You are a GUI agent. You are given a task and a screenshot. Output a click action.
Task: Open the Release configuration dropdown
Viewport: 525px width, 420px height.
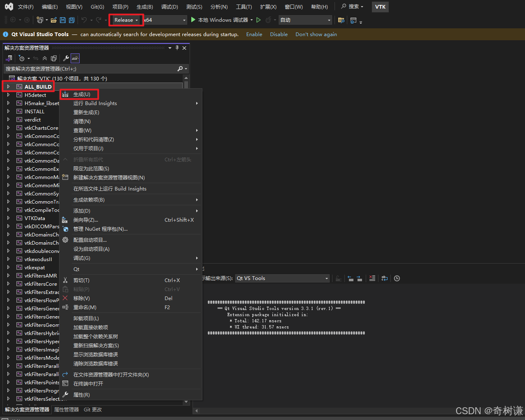tap(126, 20)
